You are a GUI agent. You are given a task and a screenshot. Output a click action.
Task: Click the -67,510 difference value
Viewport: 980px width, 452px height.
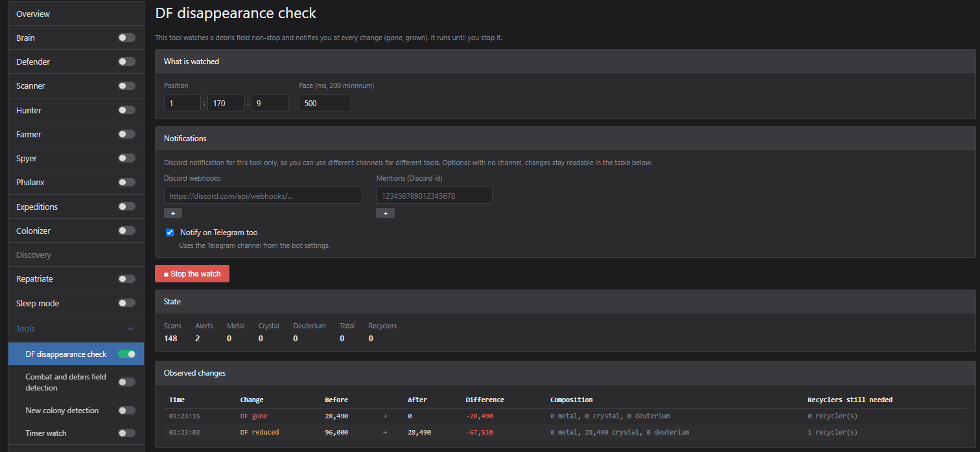pos(479,432)
